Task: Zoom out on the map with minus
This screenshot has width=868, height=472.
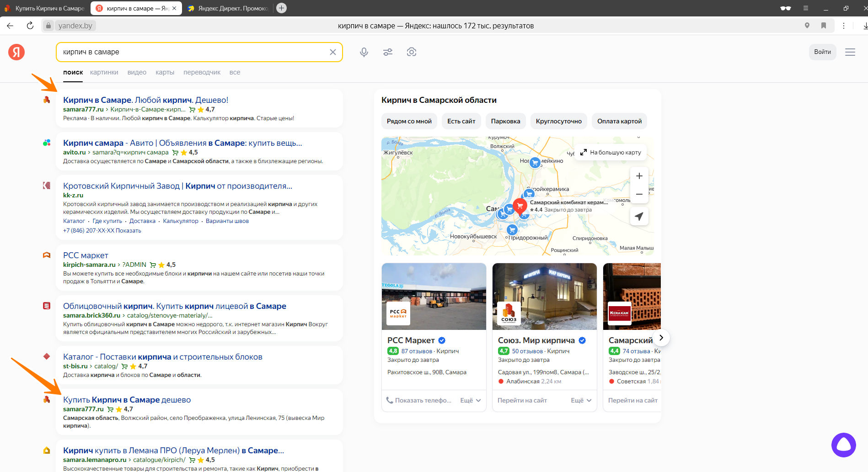Action: pyautogui.click(x=639, y=194)
